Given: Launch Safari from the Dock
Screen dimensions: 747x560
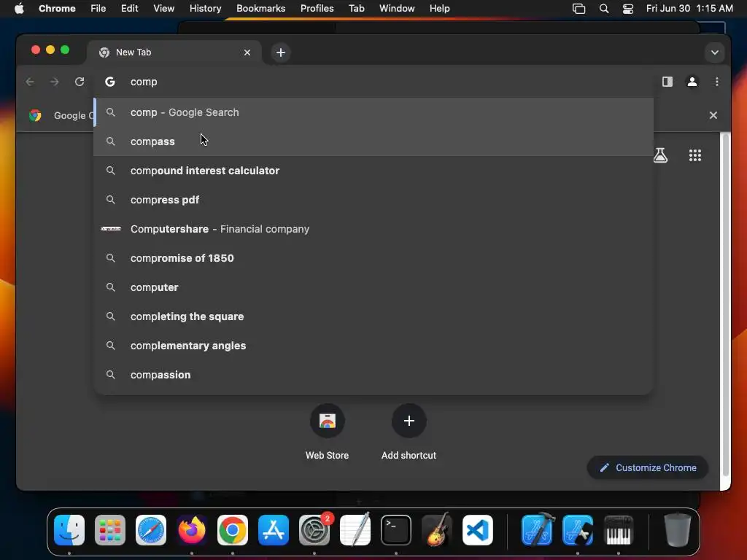Looking at the screenshot, I should pos(151,530).
